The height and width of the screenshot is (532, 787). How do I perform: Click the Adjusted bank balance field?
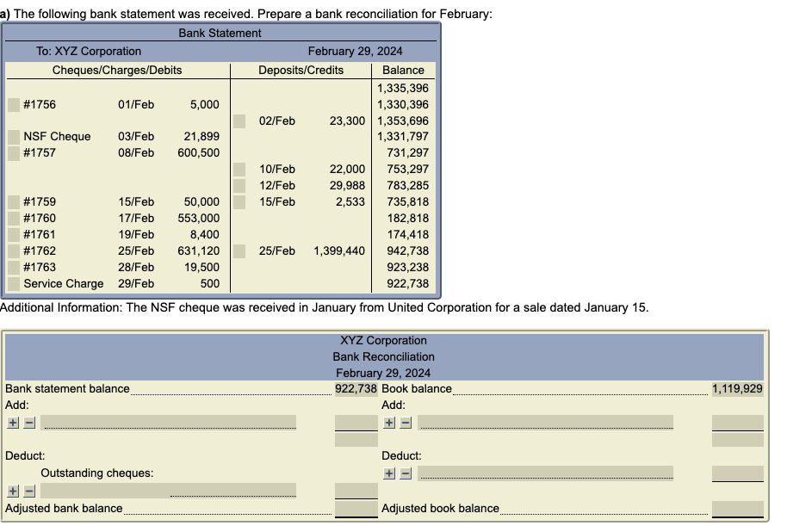pyautogui.click(x=356, y=509)
